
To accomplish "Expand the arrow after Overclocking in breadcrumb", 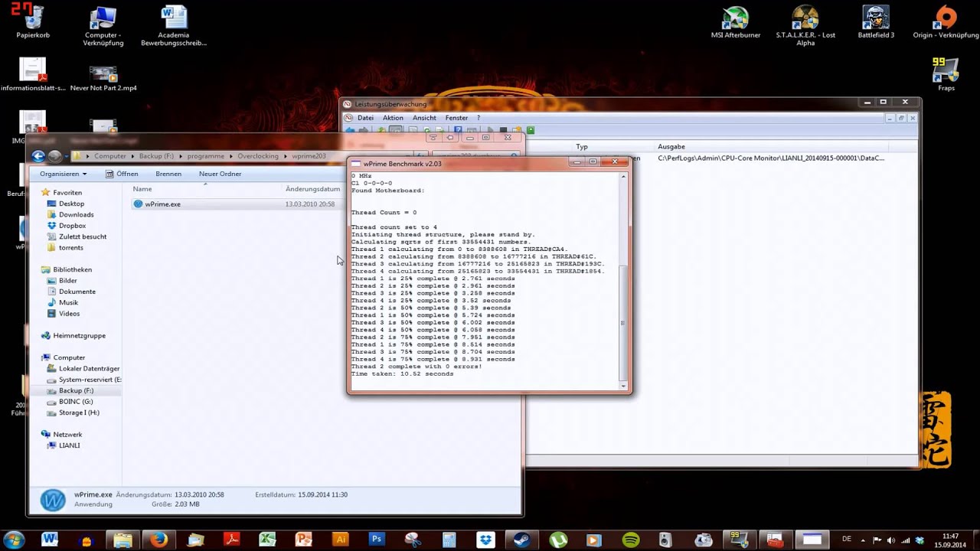I will point(286,156).
